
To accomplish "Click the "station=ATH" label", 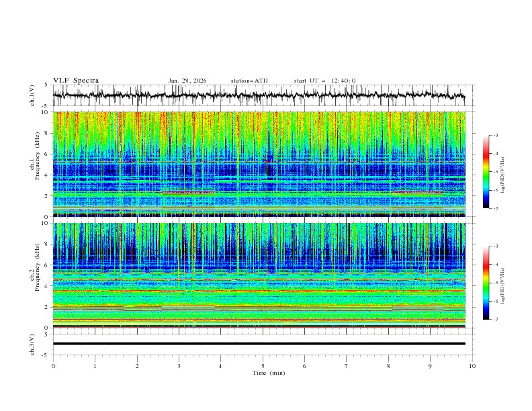I will tap(249, 81).
